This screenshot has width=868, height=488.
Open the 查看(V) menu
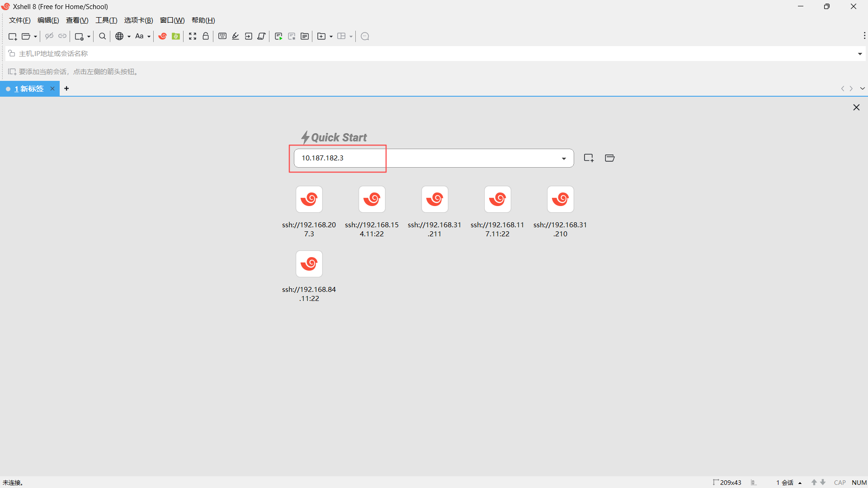77,20
